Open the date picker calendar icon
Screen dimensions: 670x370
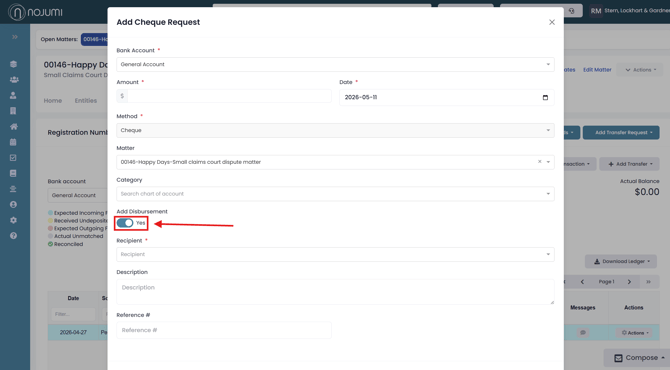click(x=545, y=97)
